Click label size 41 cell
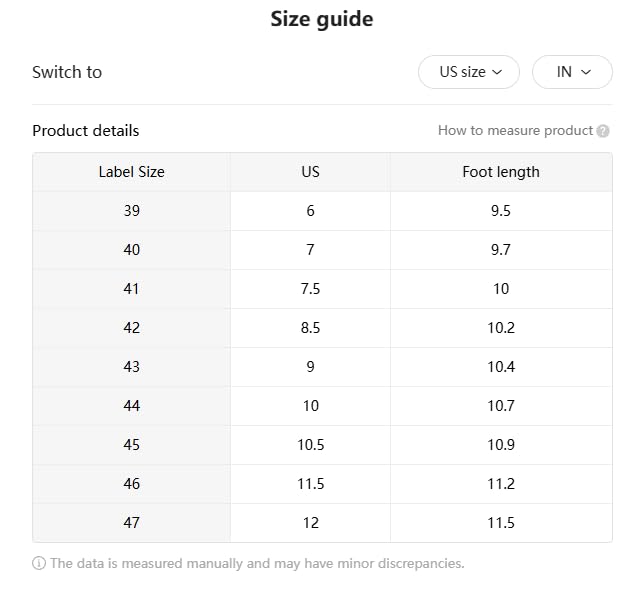This screenshot has width=644, height=605. [131, 289]
